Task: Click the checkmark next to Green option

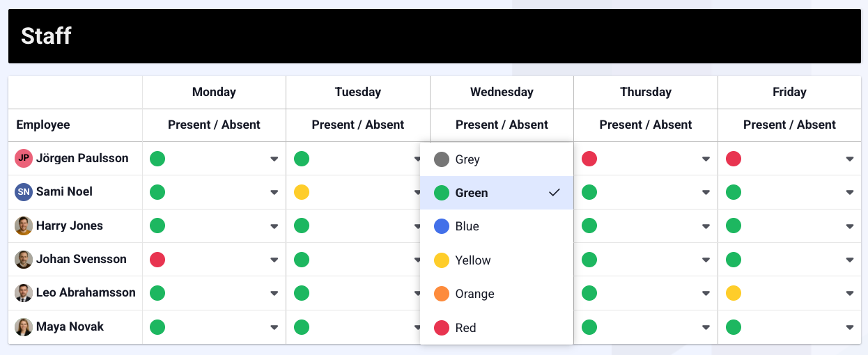Action: [x=555, y=193]
